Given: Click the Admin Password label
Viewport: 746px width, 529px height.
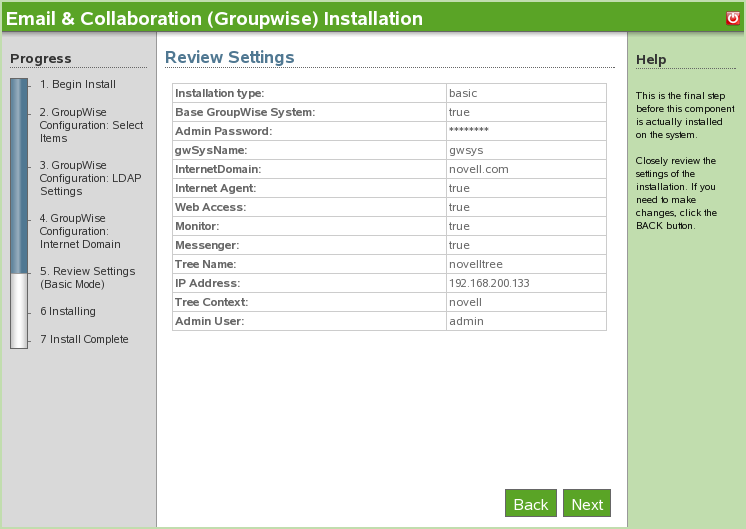Looking at the screenshot, I should pyautogui.click(x=223, y=131).
